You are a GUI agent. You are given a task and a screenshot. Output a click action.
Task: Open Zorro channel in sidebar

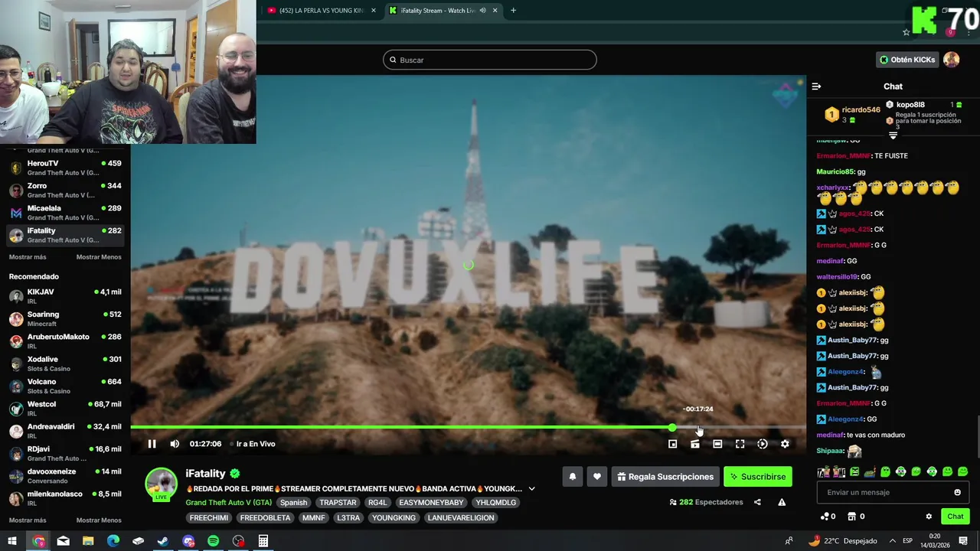click(x=65, y=191)
